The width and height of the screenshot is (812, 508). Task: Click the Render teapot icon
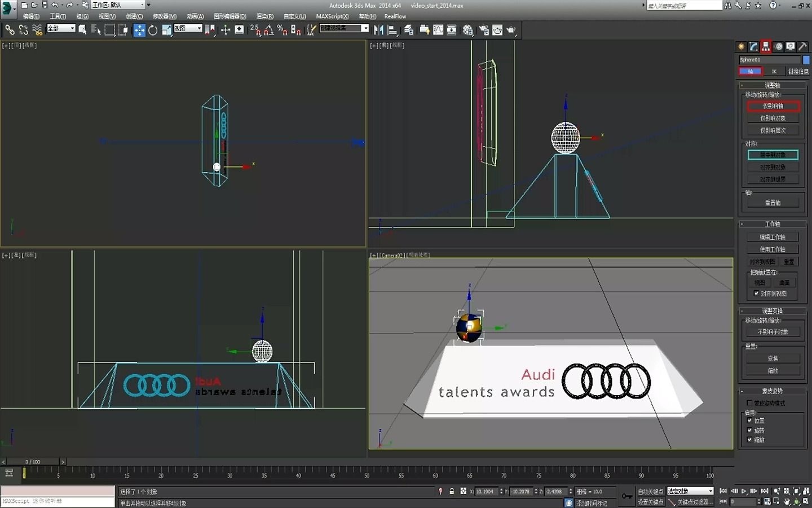point(511,30)
